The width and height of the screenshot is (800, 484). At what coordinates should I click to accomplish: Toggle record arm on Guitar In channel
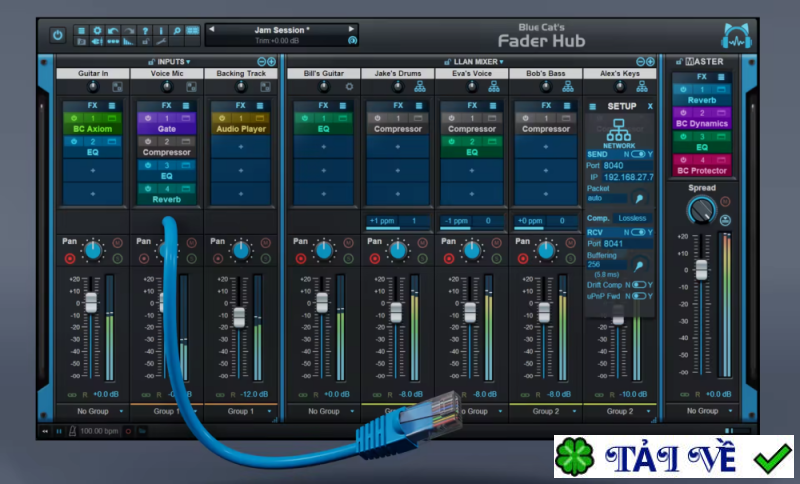pyautogui.click(x=70, y=259)
